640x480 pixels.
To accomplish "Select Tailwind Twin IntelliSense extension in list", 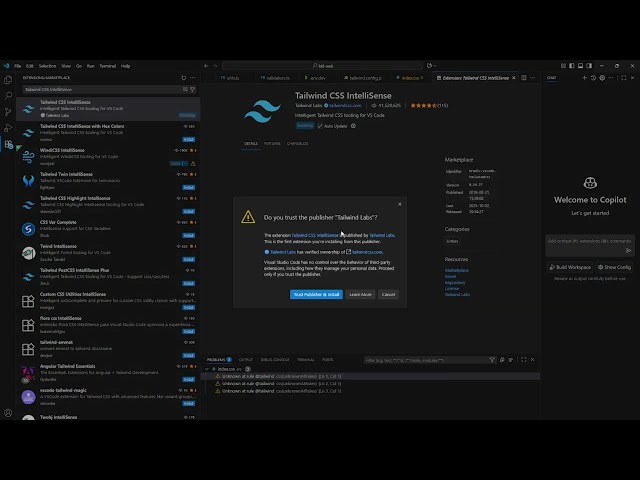I will pyautogui.click(x=108, y=180).
